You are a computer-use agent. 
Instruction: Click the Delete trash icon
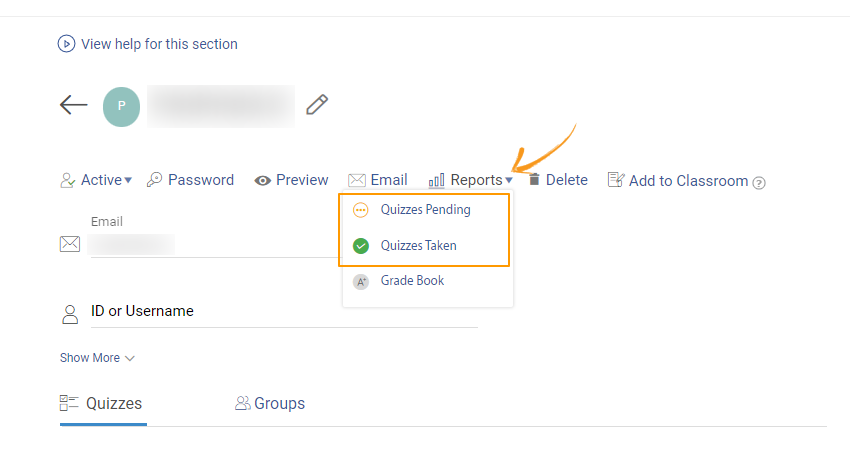coord(535,180)
